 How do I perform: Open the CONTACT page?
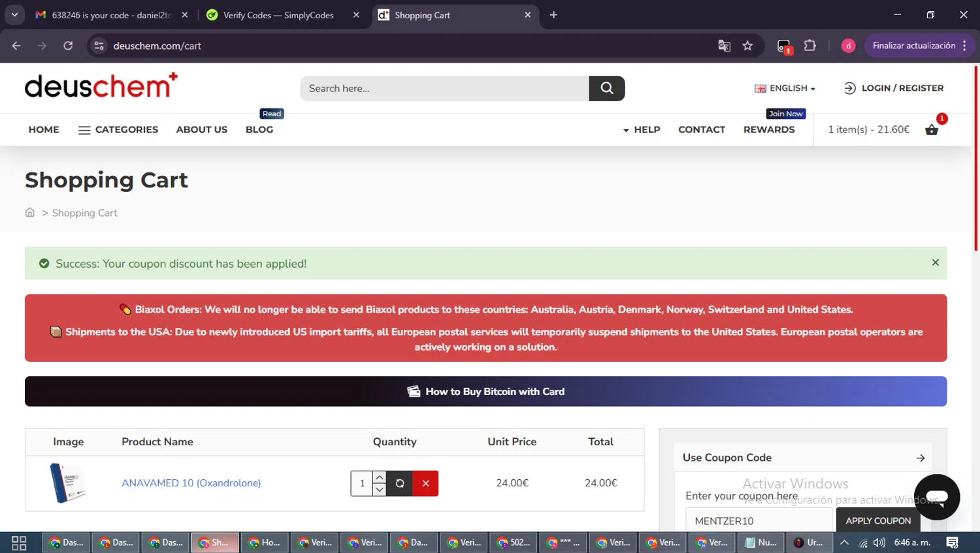pos(702,130)
